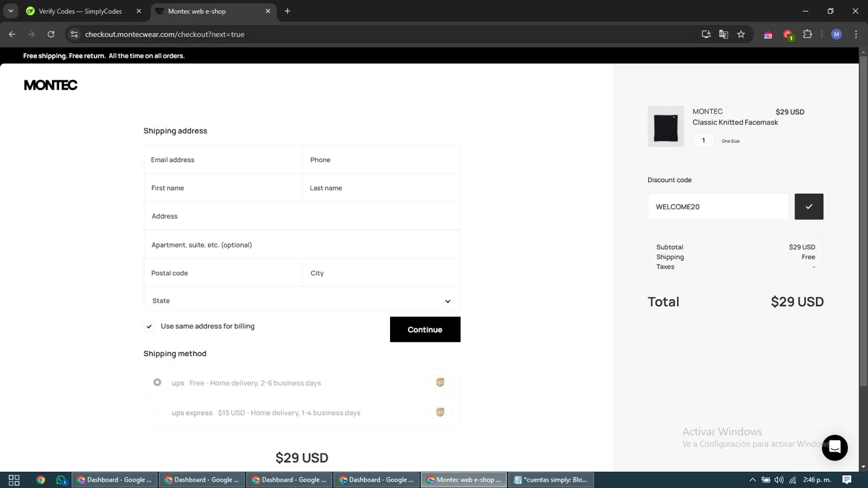Expand the State dropdown
The image size is (868, 488).
(302, 301)
